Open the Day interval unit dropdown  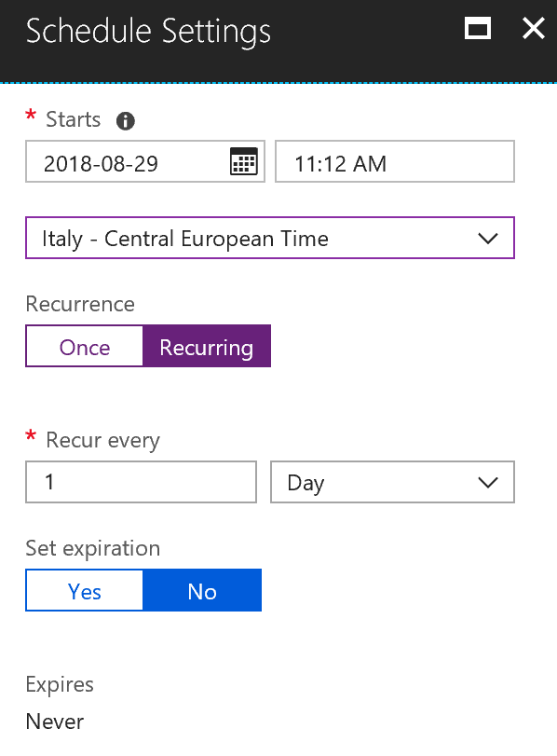coord(392,482)
